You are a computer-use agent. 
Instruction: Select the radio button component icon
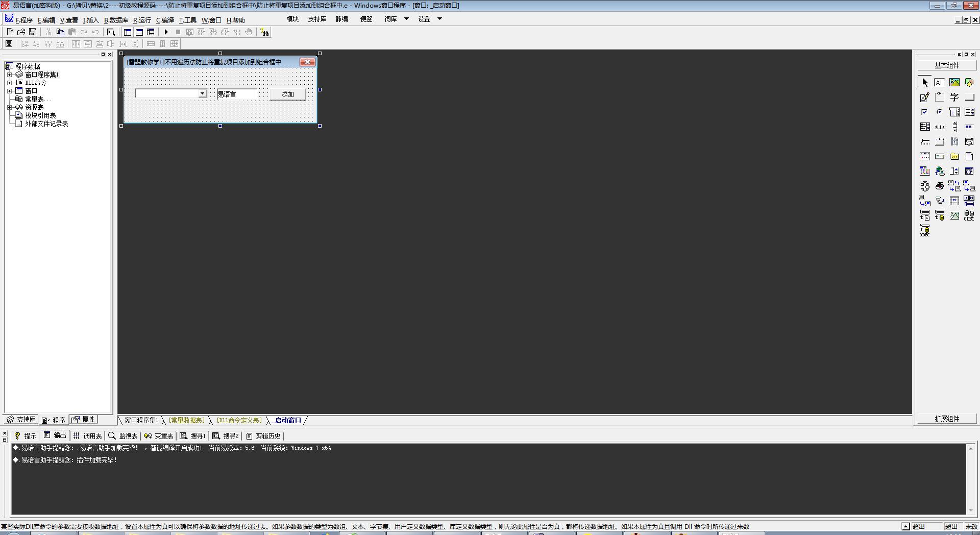tap(939, 112)
